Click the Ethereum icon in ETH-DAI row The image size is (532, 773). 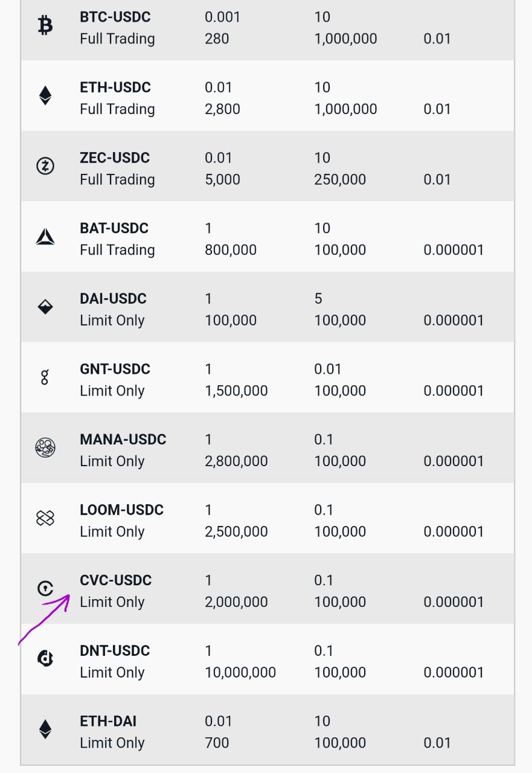[x=45, y=729]
